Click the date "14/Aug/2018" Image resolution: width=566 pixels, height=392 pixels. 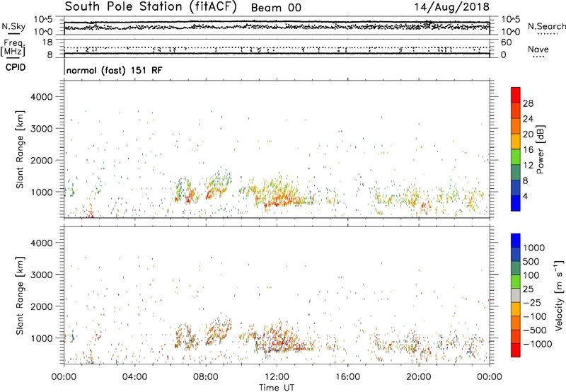451,7
